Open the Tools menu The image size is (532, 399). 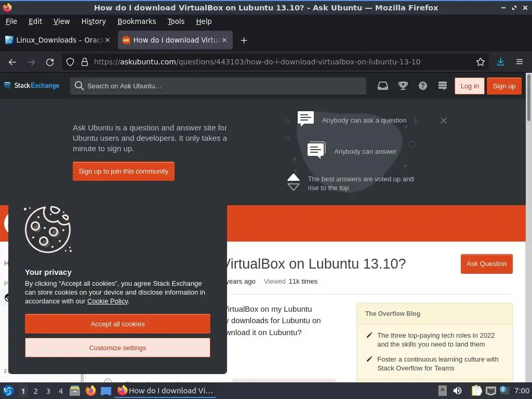176,21
